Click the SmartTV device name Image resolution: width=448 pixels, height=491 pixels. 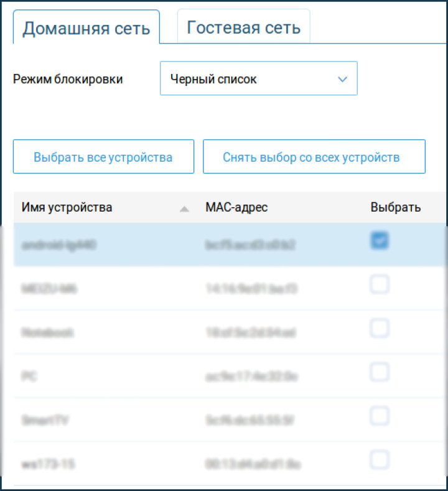[45, 421]
